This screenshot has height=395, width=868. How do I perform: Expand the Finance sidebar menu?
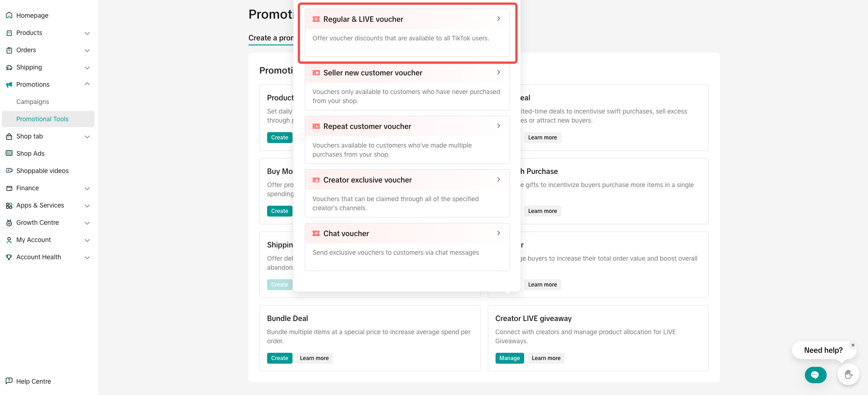[x=87, y=188]
